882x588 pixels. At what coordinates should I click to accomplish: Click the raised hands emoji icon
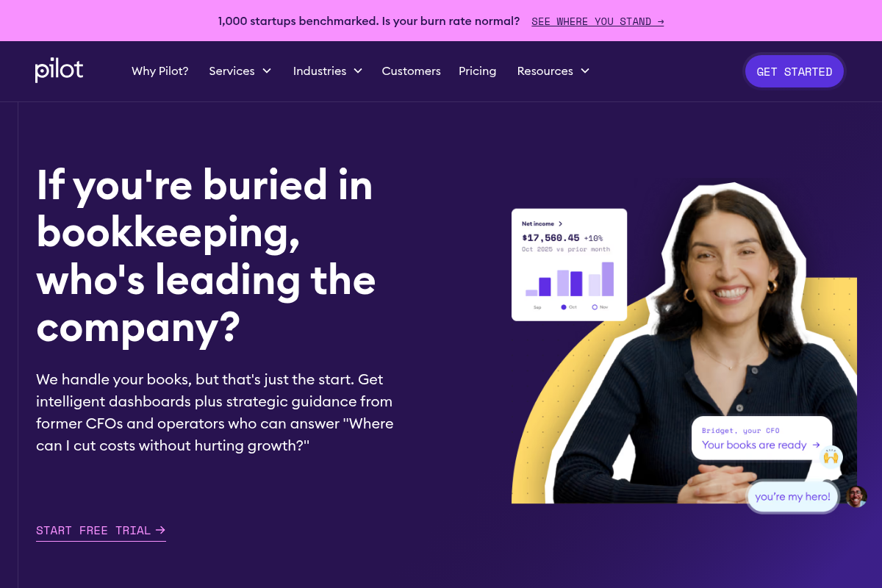pos(831,456)
